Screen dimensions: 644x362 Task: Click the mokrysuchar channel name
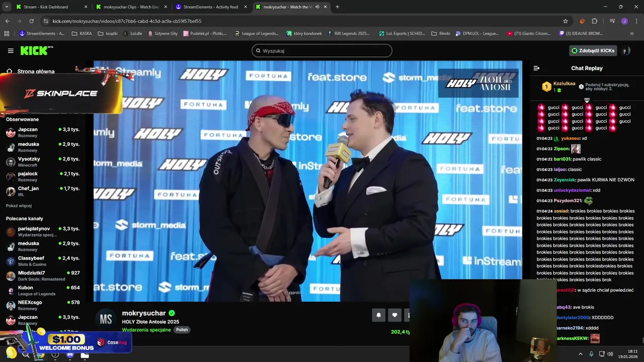point(144,313)
